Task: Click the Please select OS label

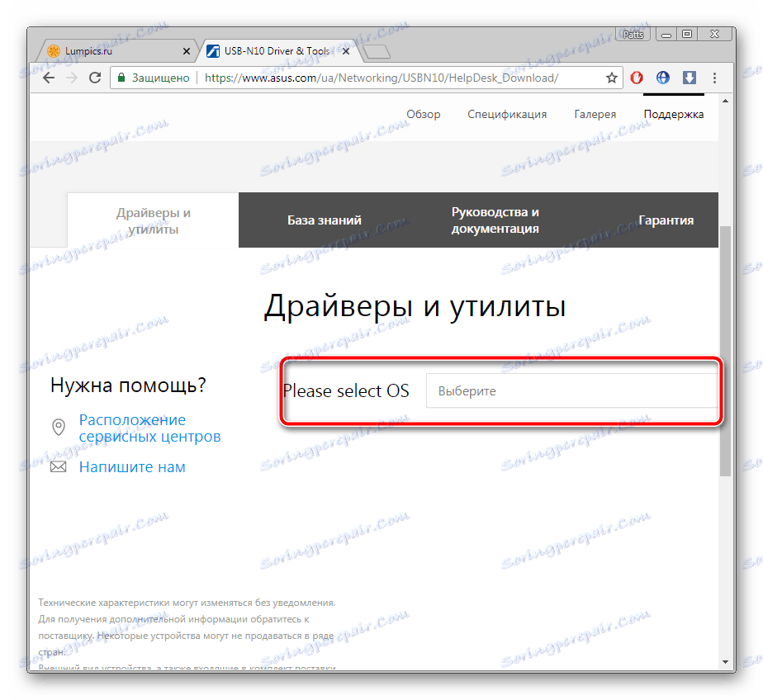Action: (346, 390)
